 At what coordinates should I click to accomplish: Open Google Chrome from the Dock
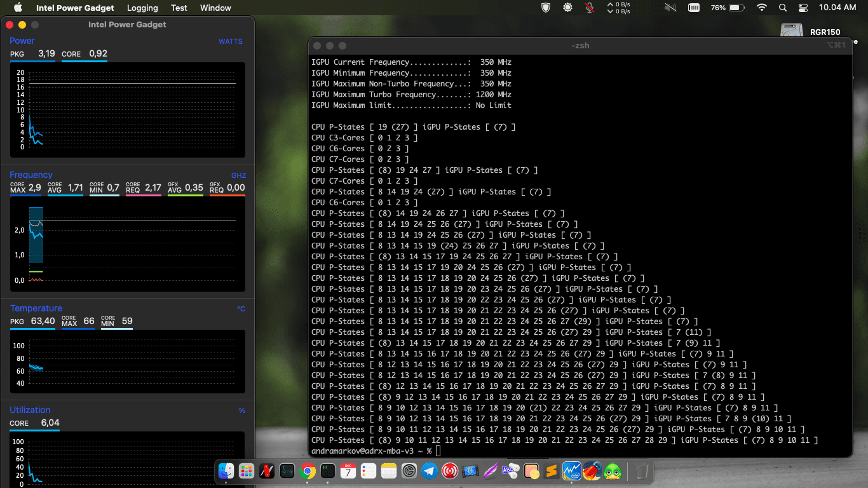308,471
